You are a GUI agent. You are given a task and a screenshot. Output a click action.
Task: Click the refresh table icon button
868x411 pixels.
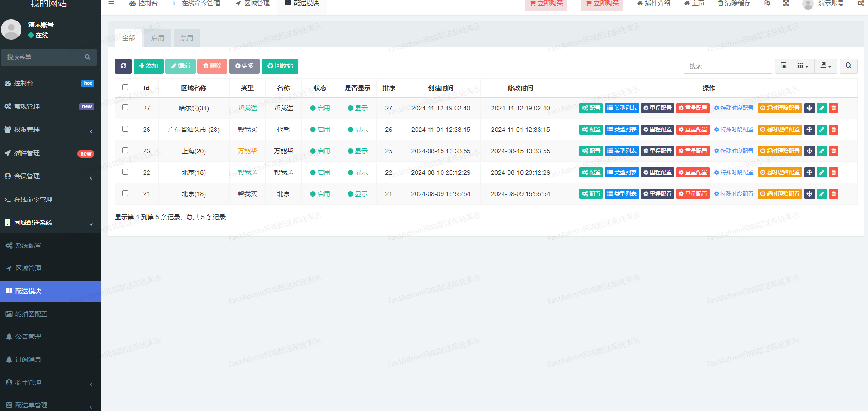[123, 66]
